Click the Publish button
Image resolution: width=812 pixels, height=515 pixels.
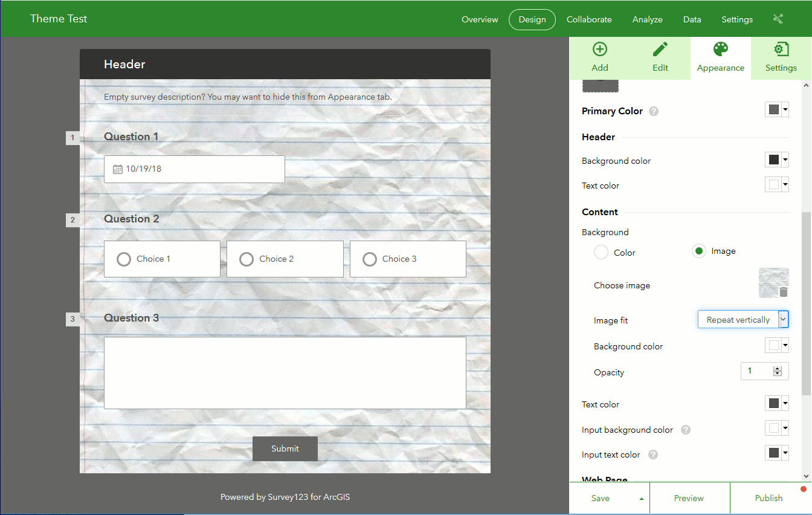(x=768, y=498)
